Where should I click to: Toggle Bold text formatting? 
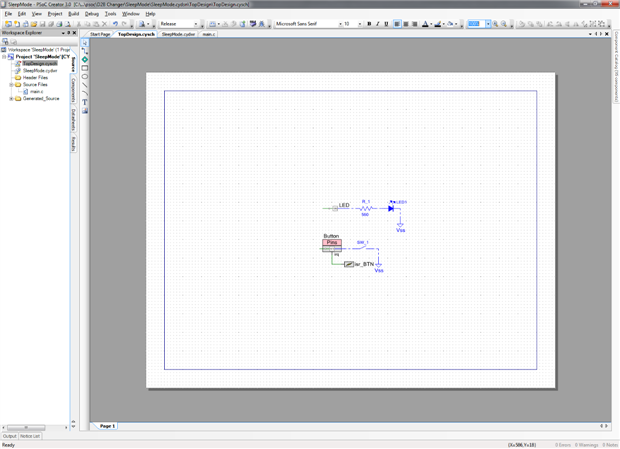369,24
